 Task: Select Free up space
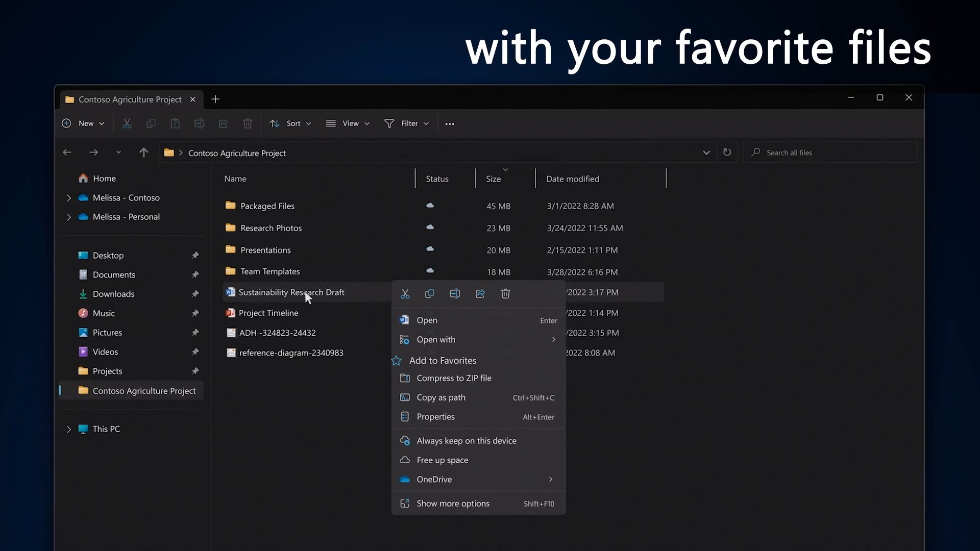(478, 460)
